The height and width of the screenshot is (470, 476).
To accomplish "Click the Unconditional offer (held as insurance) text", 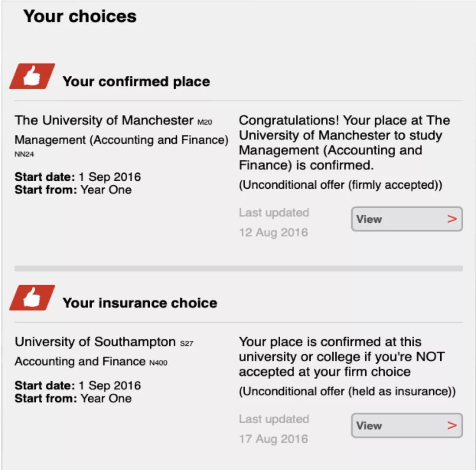I will click(x=347, y=392).
